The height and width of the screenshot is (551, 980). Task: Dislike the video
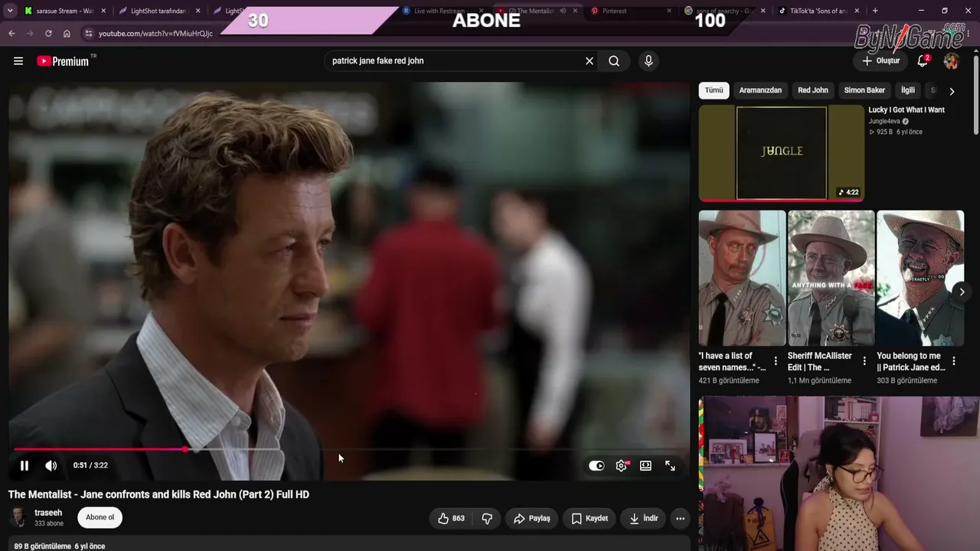click(487, 518)
